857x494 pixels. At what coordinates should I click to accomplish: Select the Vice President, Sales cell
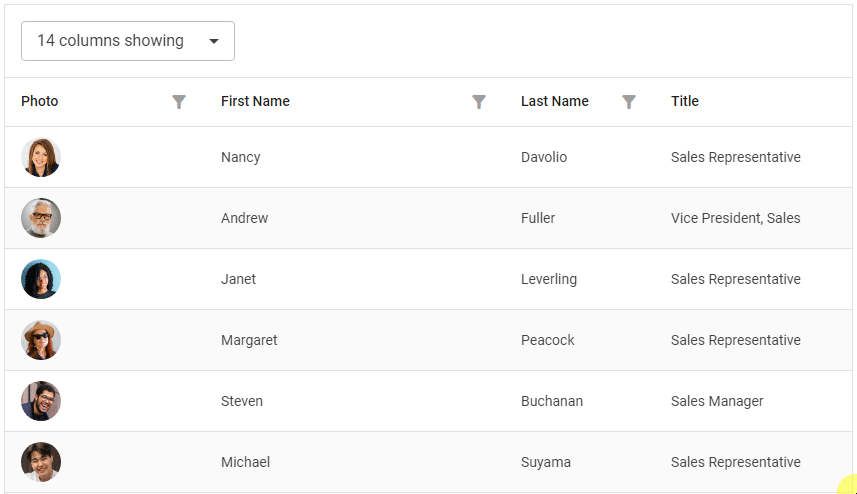[x=735, y=218]
